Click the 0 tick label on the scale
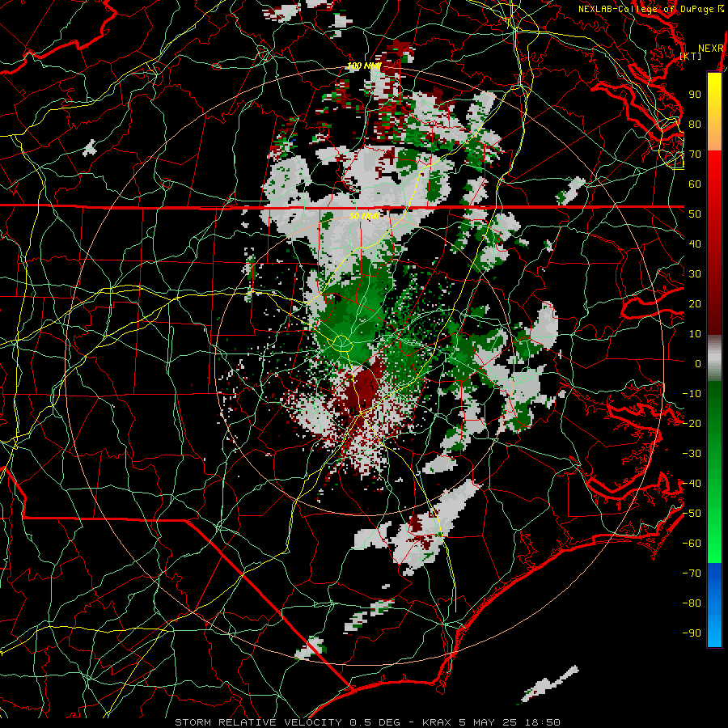The width and height of the screenshot is (728, 728). [698, 363]
